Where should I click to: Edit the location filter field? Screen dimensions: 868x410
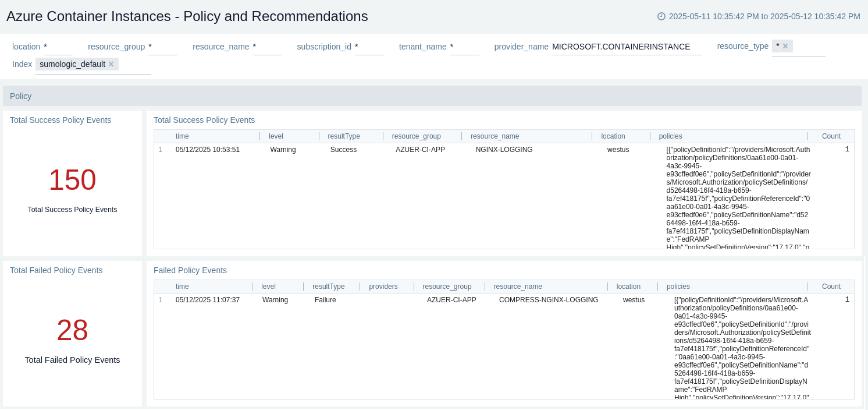point(58,47)
